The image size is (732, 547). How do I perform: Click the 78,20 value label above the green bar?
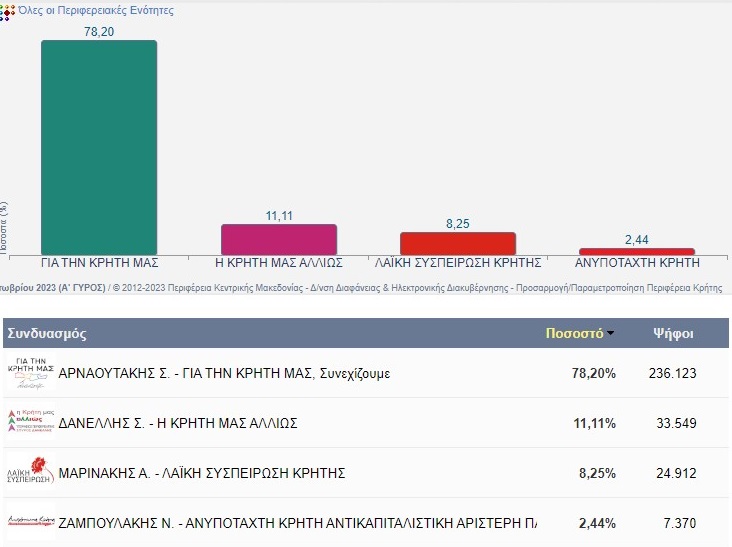coord(98,31)
